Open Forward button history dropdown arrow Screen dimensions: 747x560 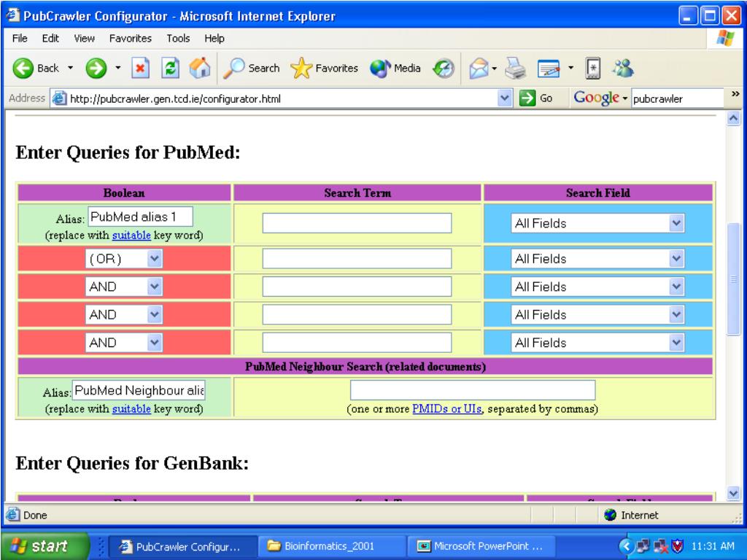point(117,68)
